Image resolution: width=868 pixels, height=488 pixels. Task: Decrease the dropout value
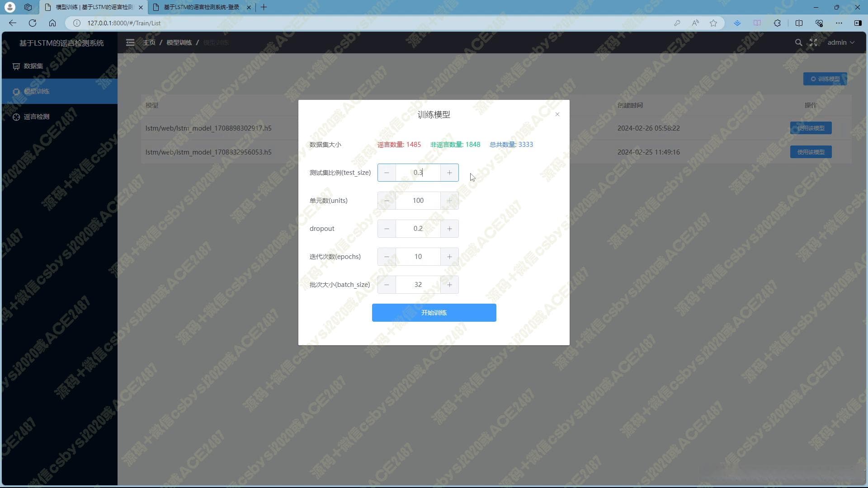click(x=387, y=229)
